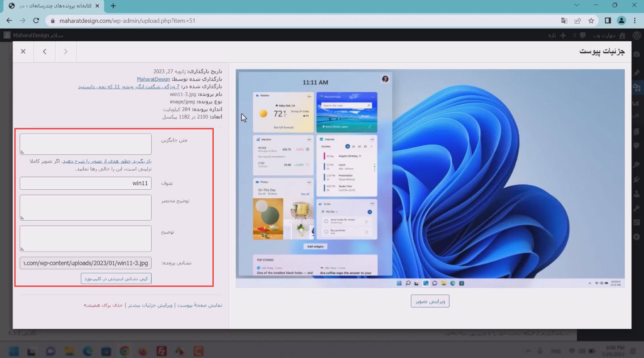Viewport: 644px width, 358px height.
Task: Click the share page icon
Action: tap(578, 21)
